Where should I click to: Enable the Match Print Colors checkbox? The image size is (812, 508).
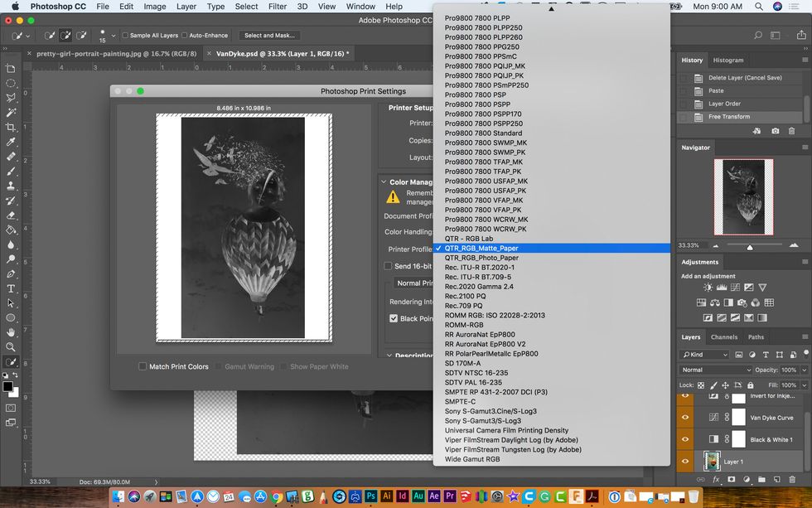(143, 365)
